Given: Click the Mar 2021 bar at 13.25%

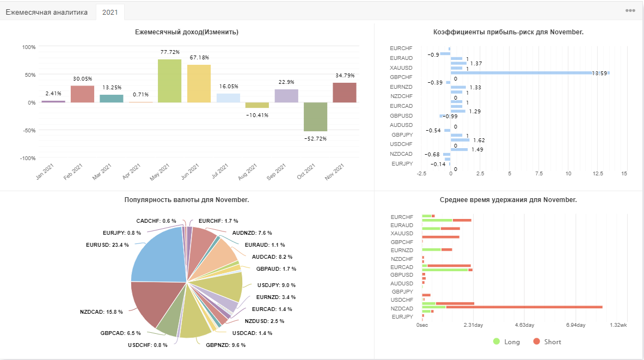Looking at the screenshot, I should pyautogui.click(x=112, y=99).
